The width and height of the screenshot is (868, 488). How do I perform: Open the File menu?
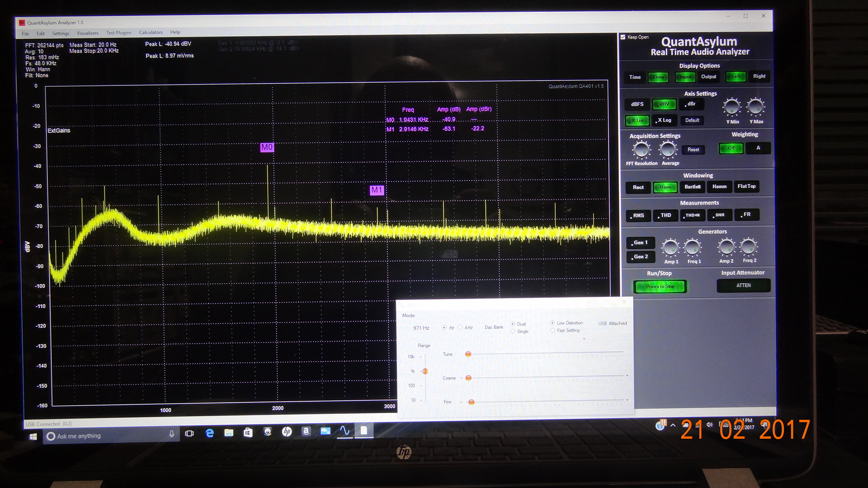(x=25, y=34)
